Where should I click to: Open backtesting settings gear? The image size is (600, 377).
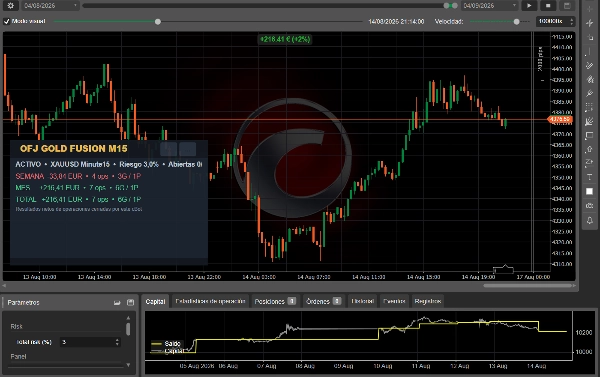(x=11, y=6)
